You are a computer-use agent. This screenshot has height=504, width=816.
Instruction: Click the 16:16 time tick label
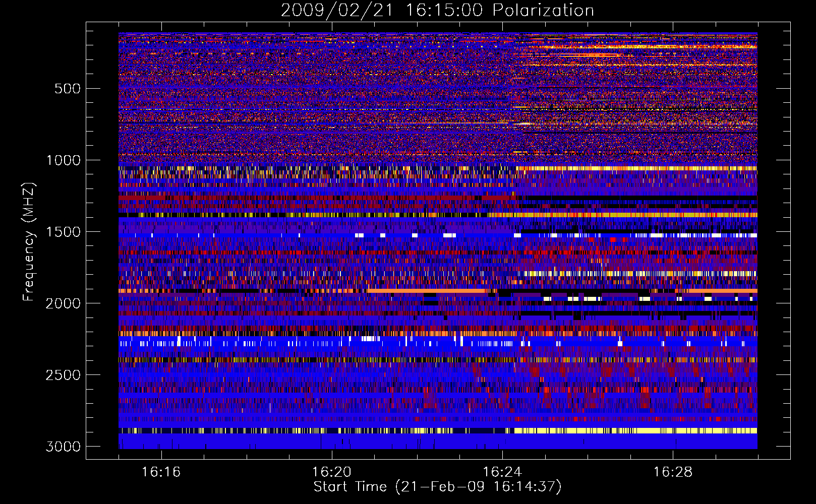tap(161, 472)
